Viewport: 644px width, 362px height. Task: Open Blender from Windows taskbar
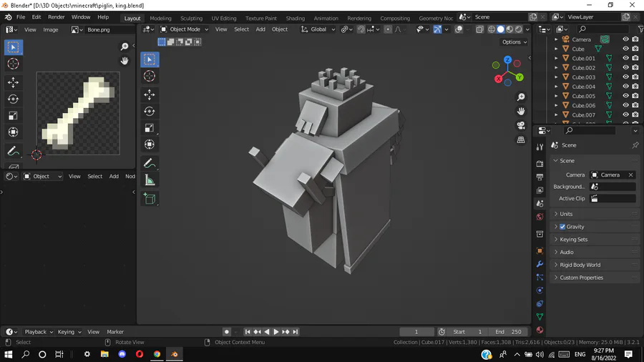pos(175,354)
